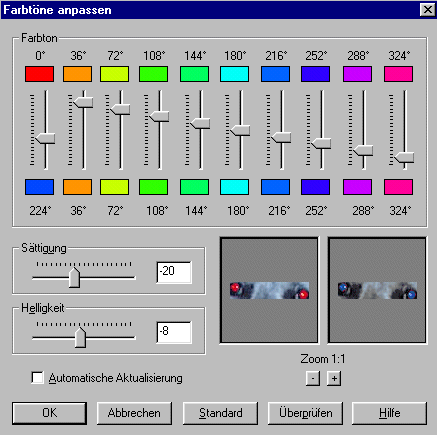Image resolution: width=437 pixels, height=435 pixels.
Task: Click the yellow-green 72° top swatch
Action: pos(115,74)
